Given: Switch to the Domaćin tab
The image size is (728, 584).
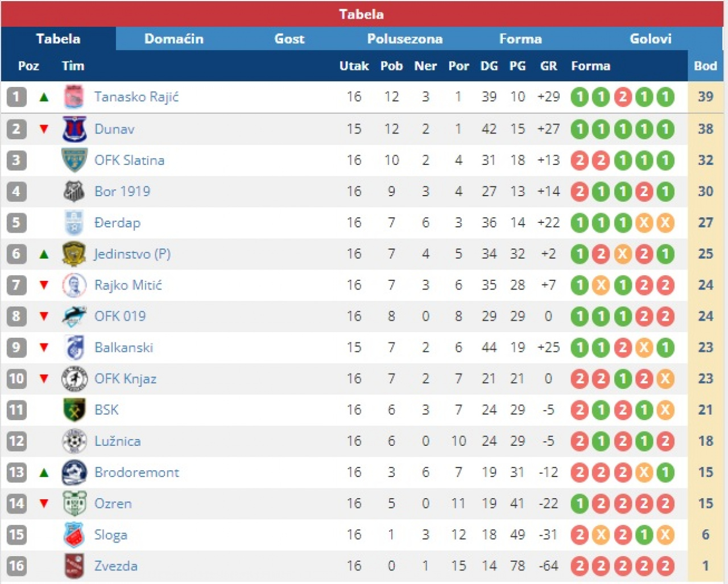Looking at the screenshot, I should [173, 39].
